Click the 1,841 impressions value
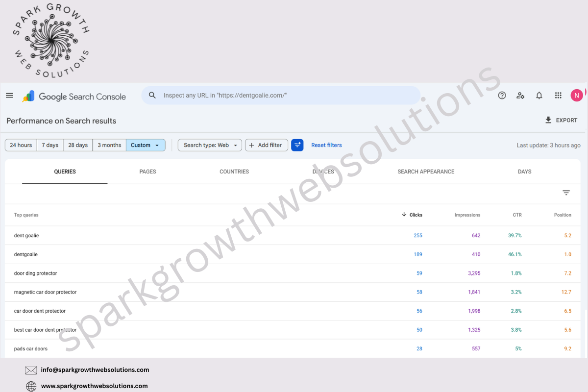 474,292
